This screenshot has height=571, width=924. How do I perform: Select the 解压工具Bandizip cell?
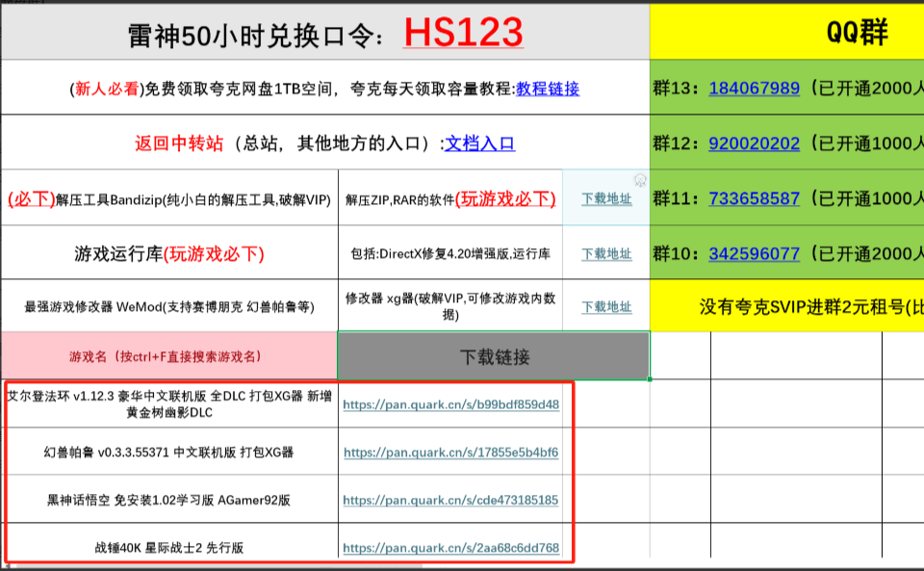coord(169,197)
